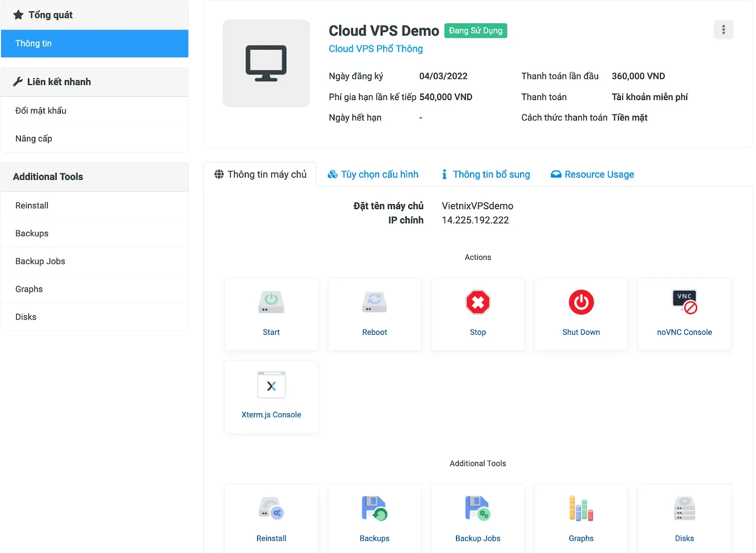Select Reinstall in the sidebar Additional Tools
The height and width of the screenshot is (553, 756).
coord(94,205)
